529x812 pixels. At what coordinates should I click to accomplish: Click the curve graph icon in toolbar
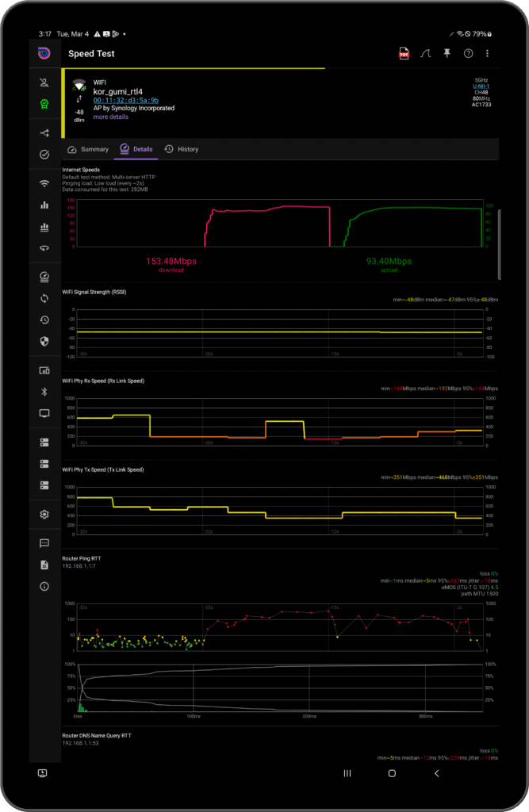(425, 53)
